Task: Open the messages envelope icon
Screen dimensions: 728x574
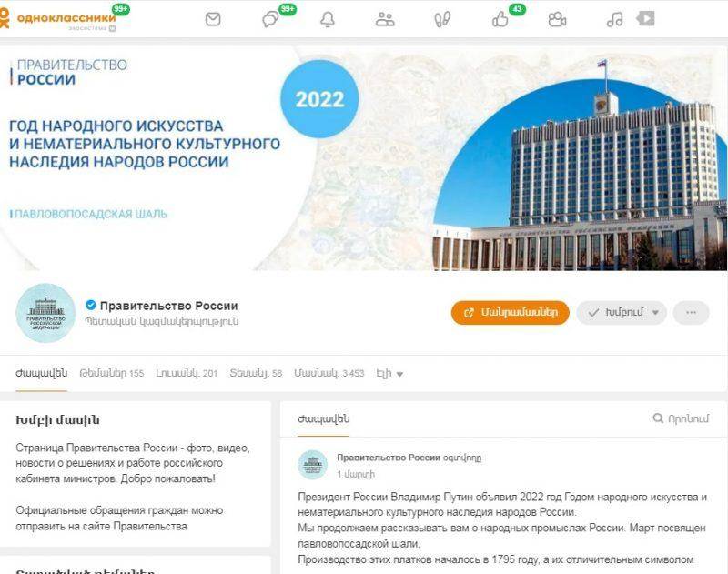Action: 213,19
